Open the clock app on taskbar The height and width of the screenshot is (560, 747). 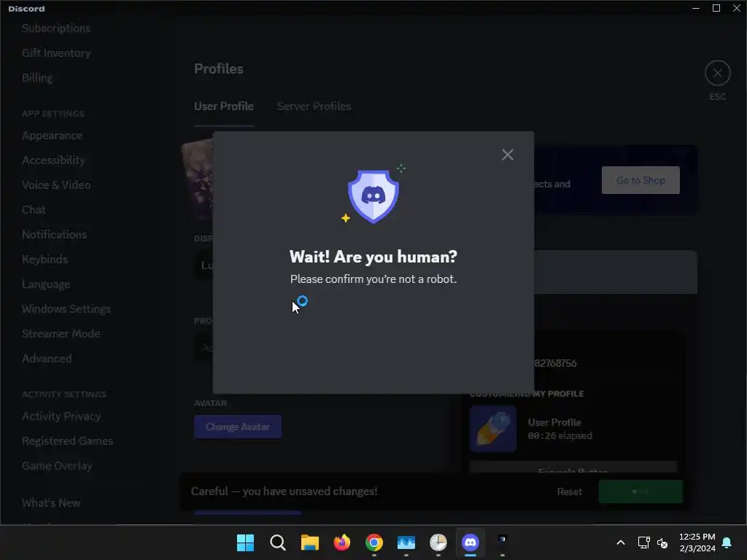click(438, 542)
